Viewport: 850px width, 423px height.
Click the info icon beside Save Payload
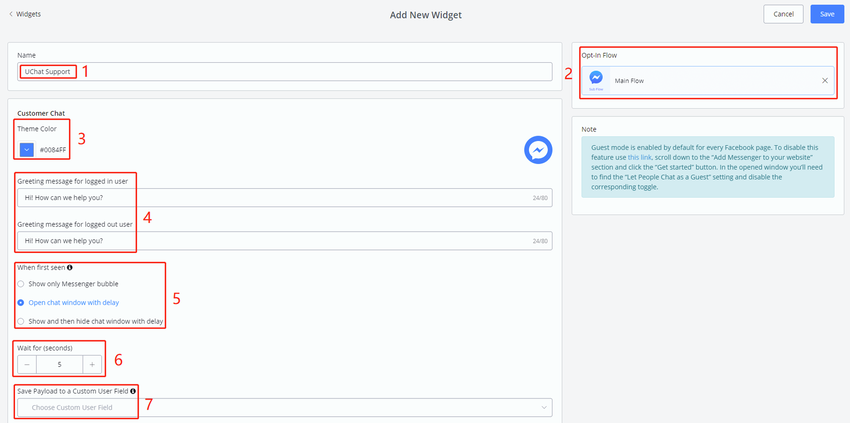(x=133, y=390)
